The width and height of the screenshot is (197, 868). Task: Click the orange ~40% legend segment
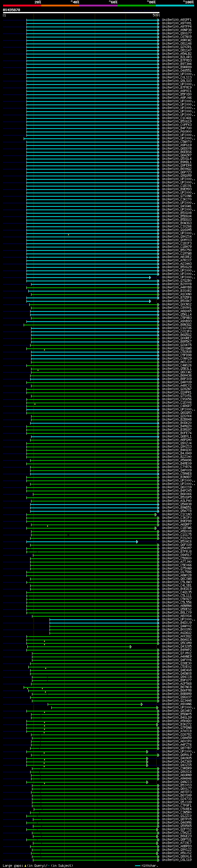(60, 6)
